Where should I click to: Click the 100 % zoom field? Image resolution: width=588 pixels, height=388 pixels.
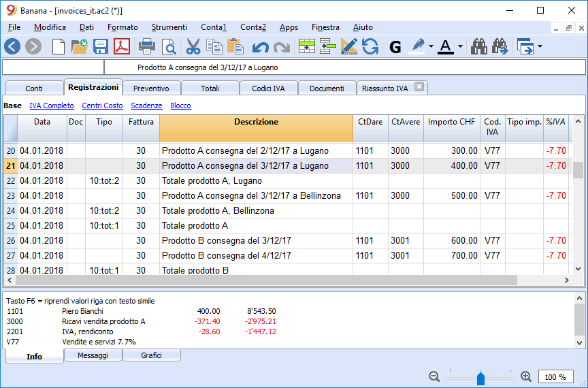click(x=555, y=376)
